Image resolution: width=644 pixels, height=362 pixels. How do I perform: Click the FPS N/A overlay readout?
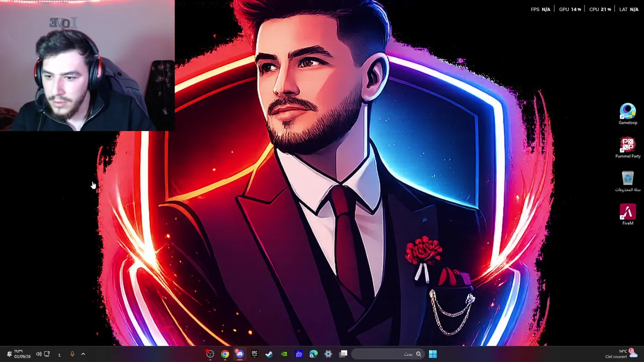[540, 10]
